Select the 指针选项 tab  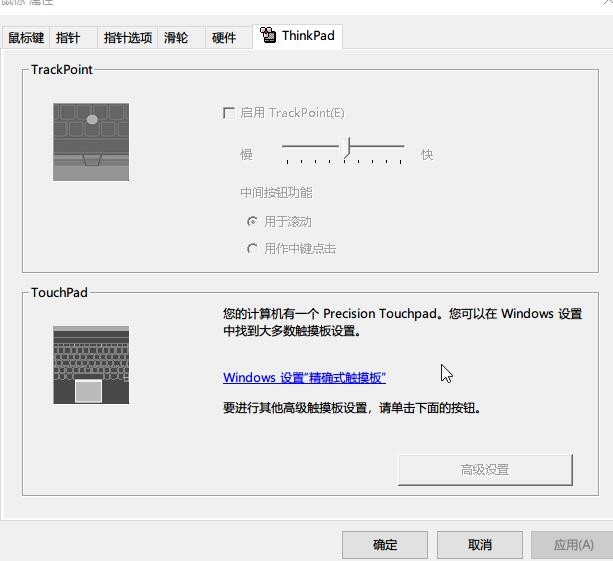point(127,38)
